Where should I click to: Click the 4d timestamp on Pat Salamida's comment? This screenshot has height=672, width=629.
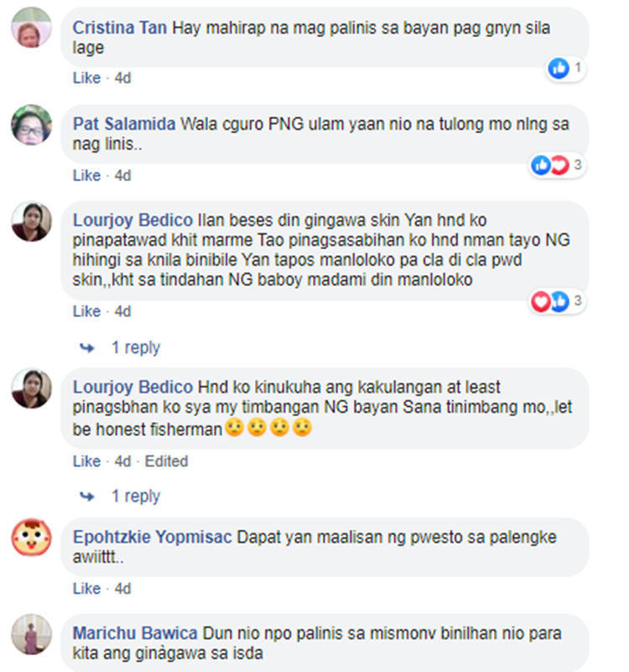point(122,175)
